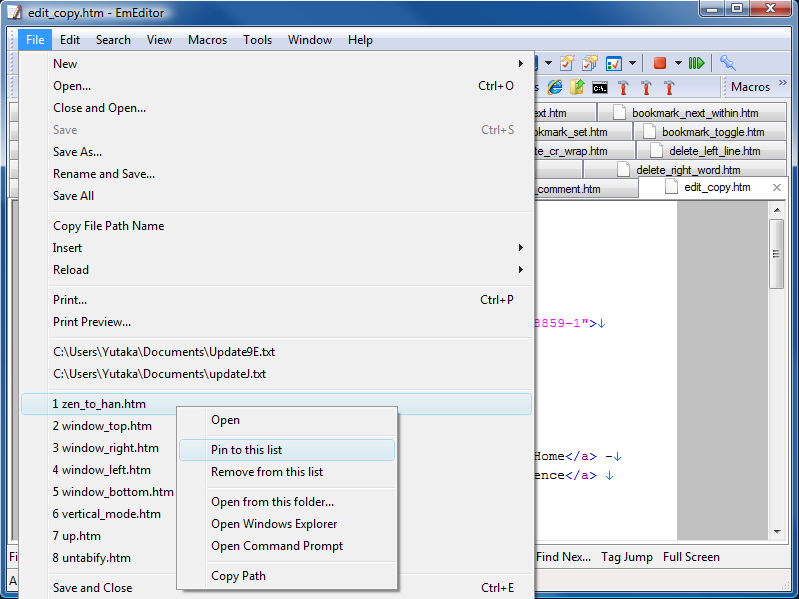This screenshot has width=799, height=599.
Task: Click the EmEditor title bar app icon
Action: [14, 12]
